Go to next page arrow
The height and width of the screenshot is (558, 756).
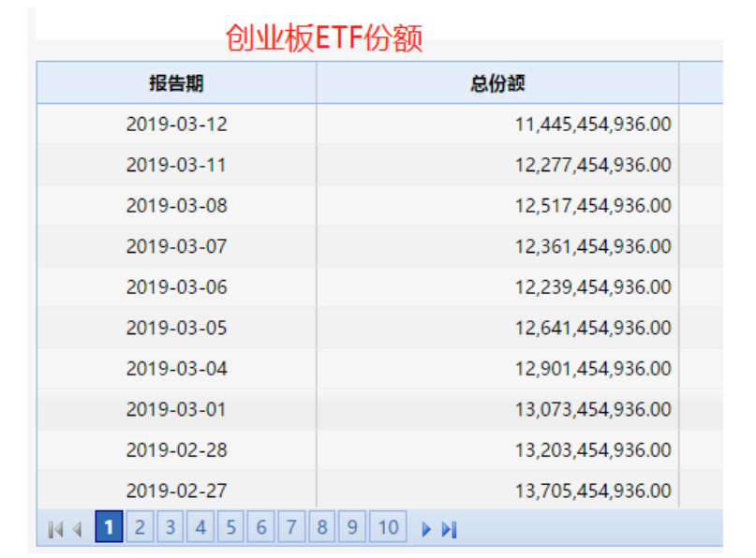tap(426, 529)
